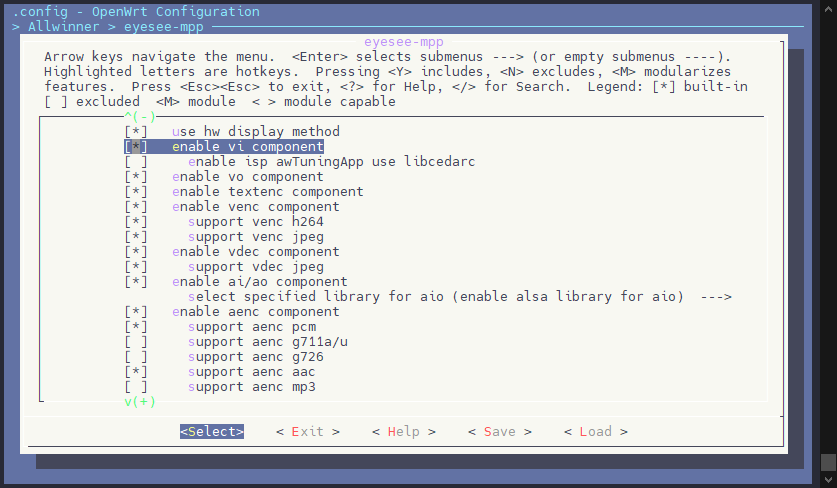
Task: Enable isp awTuningApp use libcedarc checkbox
Action: click(x=136, y=161)
